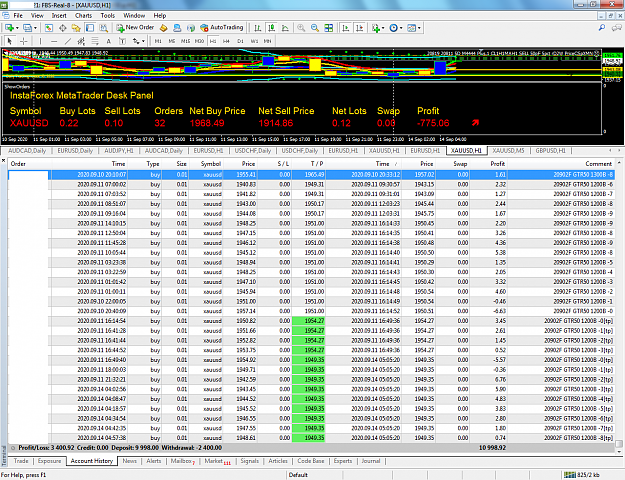Open the File menu
625x480 pixels.
point(18,16)
